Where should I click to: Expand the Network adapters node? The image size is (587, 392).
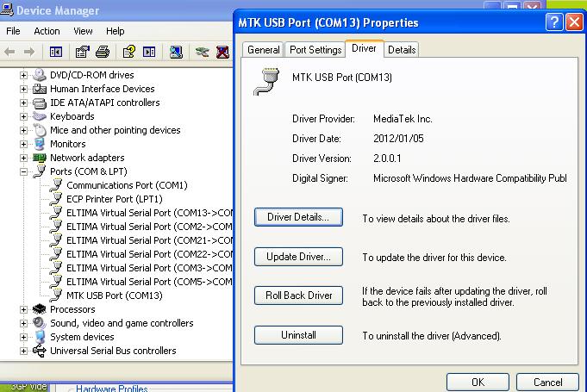(23, 158)
